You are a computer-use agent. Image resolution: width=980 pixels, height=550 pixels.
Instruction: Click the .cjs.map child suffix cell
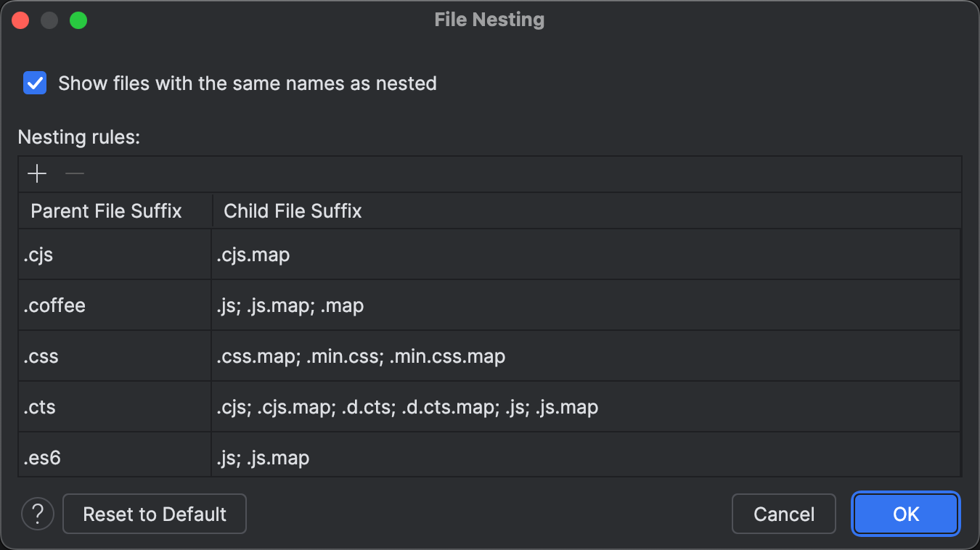(x=587, y=255)
